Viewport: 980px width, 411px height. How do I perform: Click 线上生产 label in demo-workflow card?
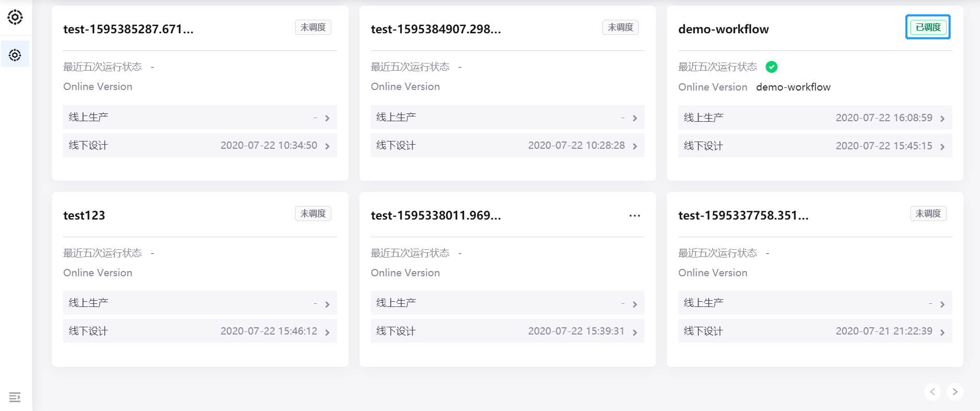(703, 118)
